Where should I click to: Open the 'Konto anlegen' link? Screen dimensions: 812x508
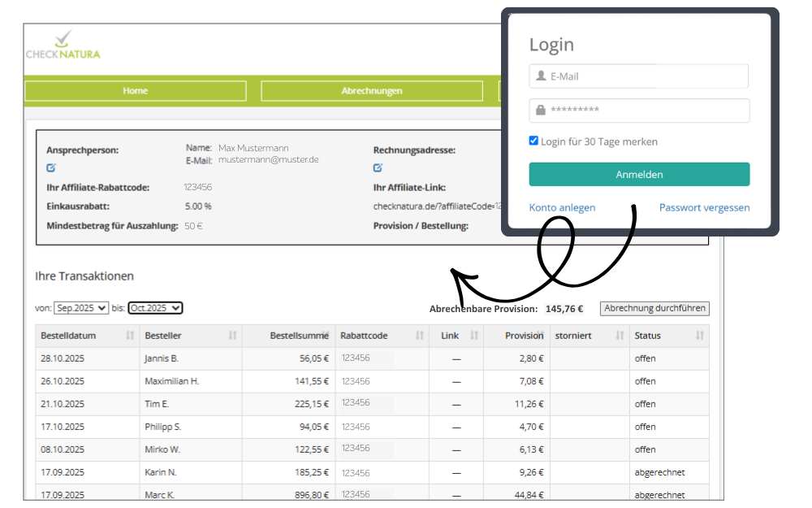coord(562,207)
